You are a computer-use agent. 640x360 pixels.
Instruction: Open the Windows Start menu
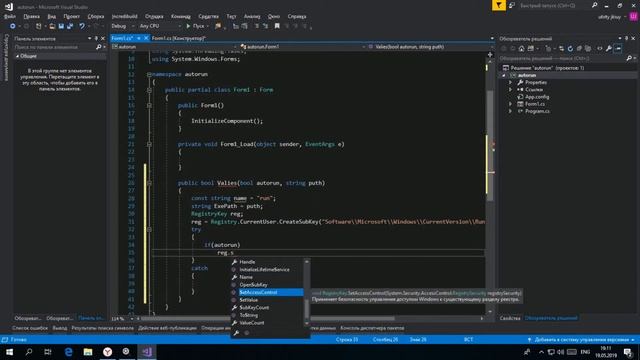click(x=9, y=352)
